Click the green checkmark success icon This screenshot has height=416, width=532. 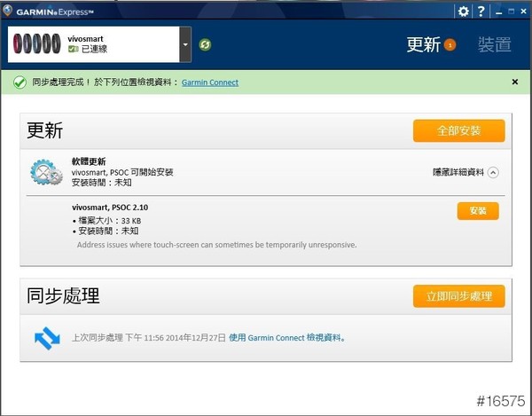(20, 82)
